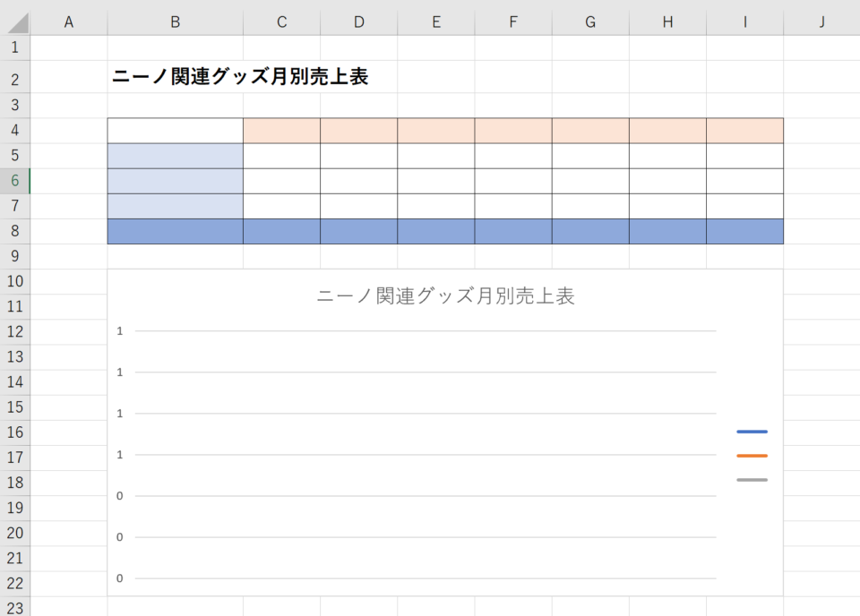Click the top vertical axis label in chart
This screenshot has width=860, height=616.
coord(119,331)
